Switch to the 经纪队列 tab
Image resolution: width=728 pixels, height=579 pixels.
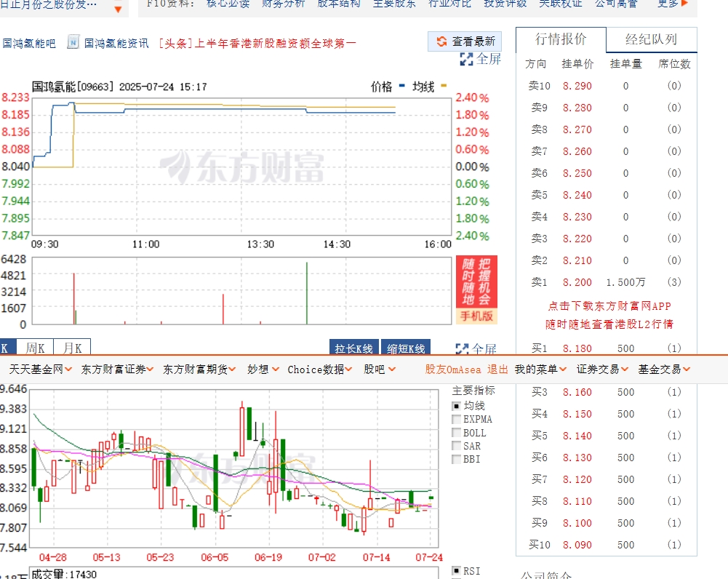click(652, 39)
